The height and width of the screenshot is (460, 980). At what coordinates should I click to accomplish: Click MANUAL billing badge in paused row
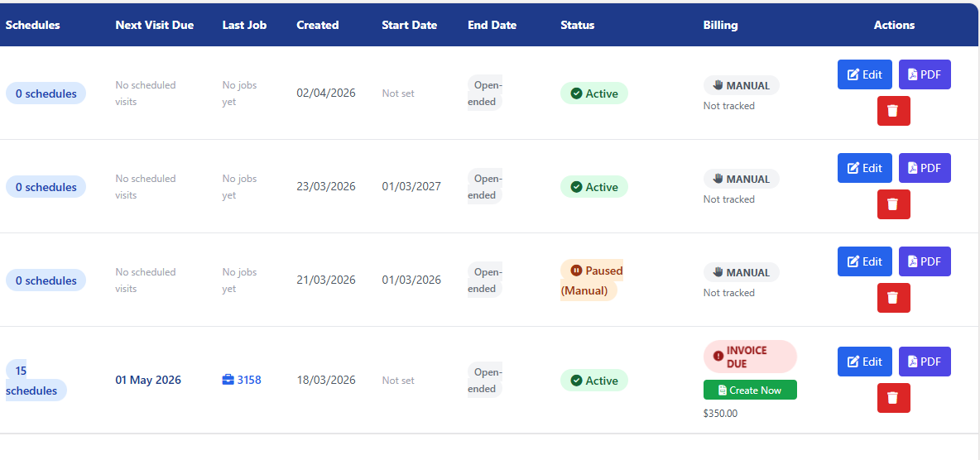[742, 272]
